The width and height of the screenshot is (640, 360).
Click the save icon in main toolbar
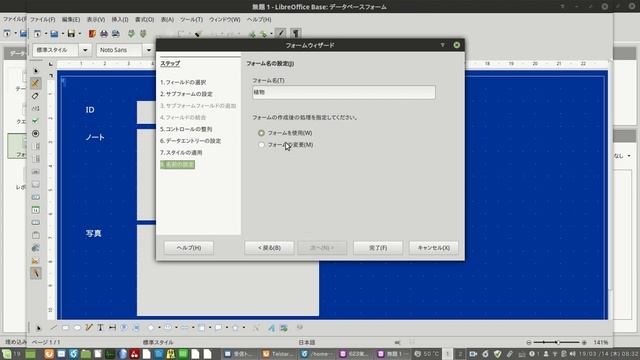click(x=71, y=33)
